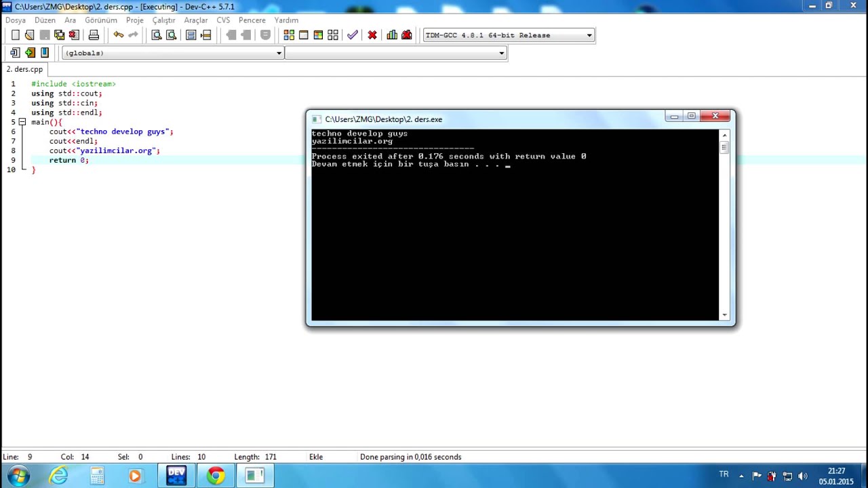The width and height of the screenshot is (868, 488).
Task: Click the Close file toolbar icon
Action: [74, 35]
